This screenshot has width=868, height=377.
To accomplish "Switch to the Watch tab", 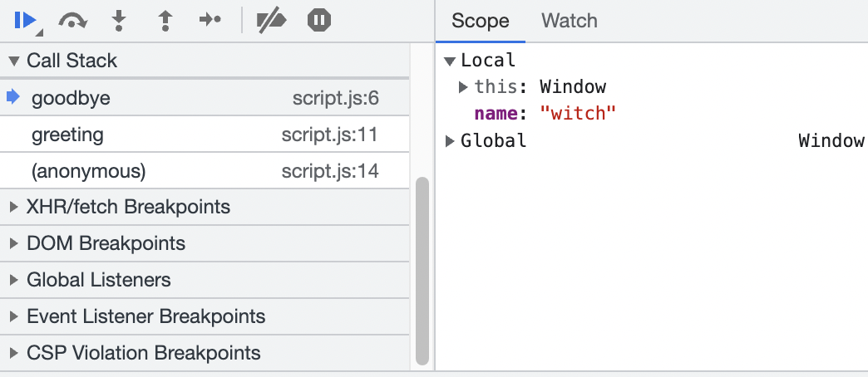I will [569, 21].
